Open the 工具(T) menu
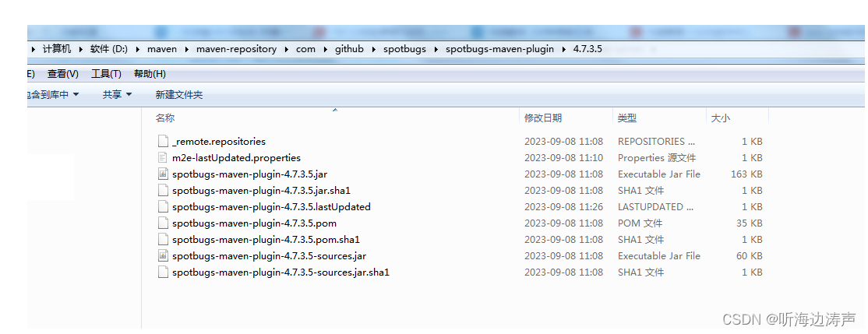This screenshot has height=334, width=868. [106, 73]
